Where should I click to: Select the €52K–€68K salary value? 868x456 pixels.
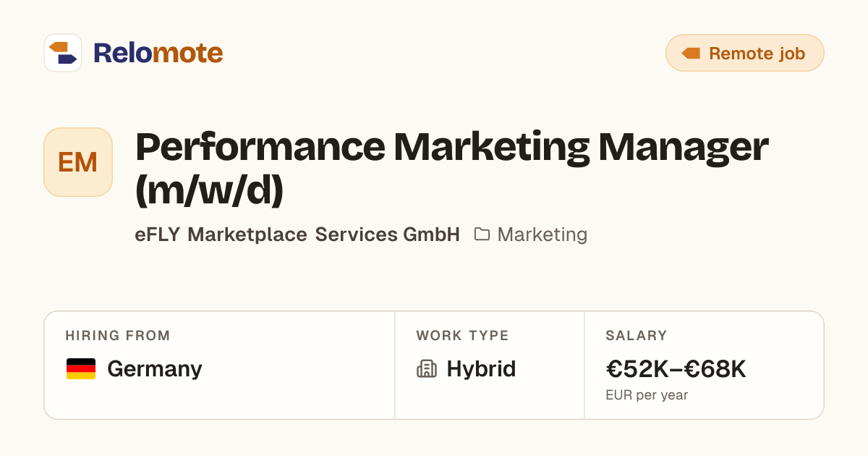(x=676, y=369)
